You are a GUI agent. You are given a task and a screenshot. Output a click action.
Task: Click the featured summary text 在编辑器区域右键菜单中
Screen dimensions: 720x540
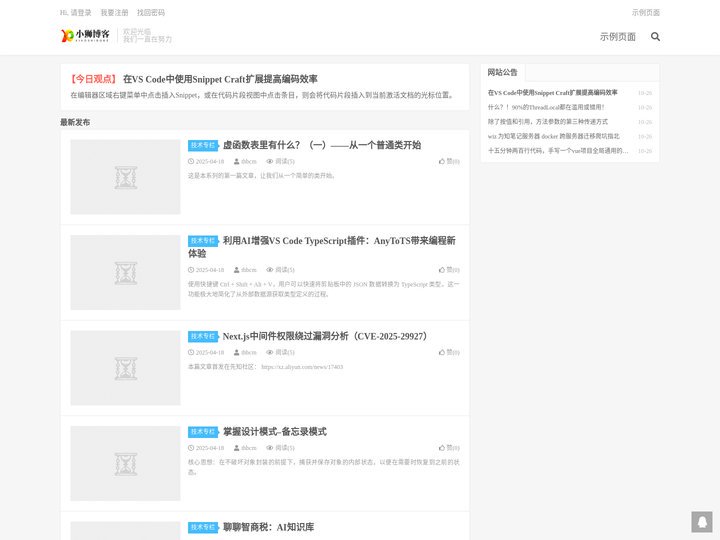(x=263, y=95)
